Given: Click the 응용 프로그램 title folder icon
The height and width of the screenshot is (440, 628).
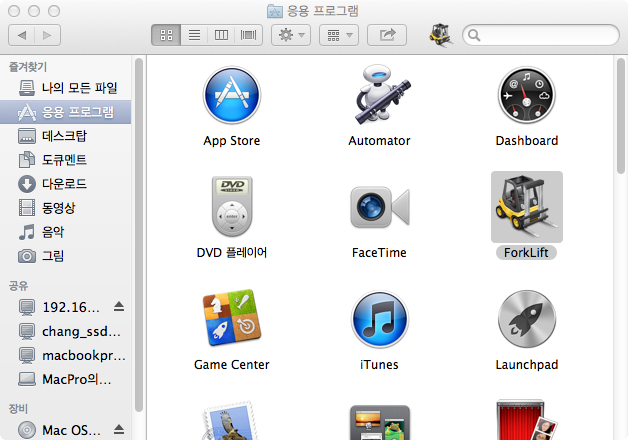Looking at the screenshot, I should (275, 11).
